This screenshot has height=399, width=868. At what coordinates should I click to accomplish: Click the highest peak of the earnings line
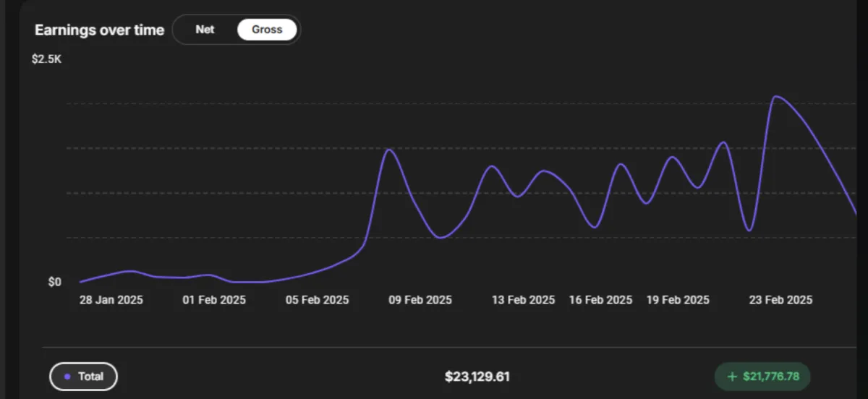coord(776,96)
